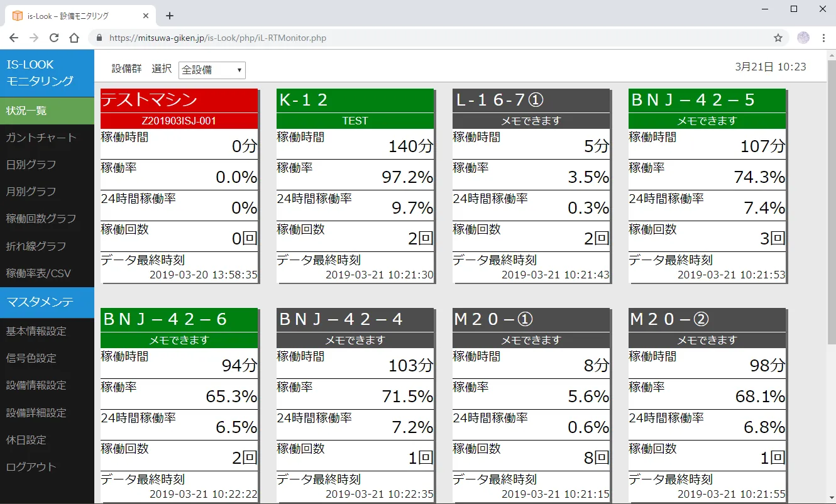
Task: Open the Chrome three-dot menu
Action: pyautogui.click(x=823, y=38)
